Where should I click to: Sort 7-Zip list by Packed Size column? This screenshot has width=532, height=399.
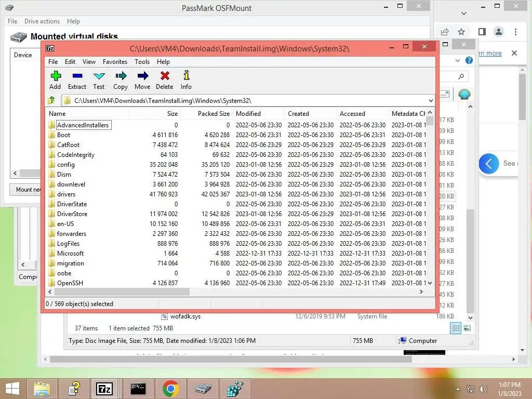(207, 114)
